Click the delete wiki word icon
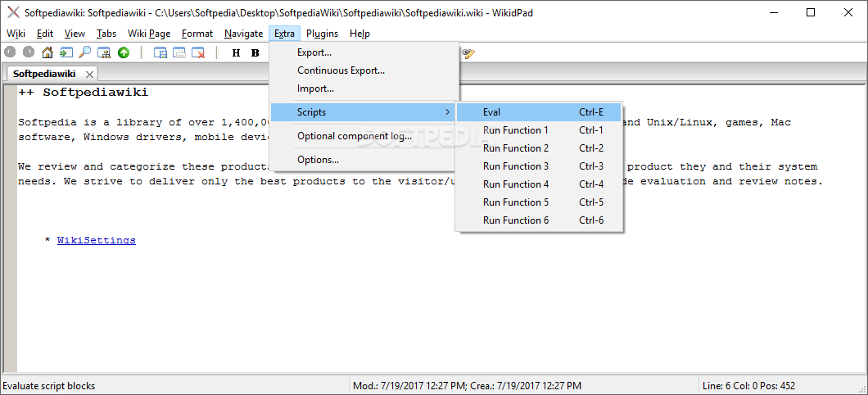Viewport: 868px width, 395px height. click(198, 52)
